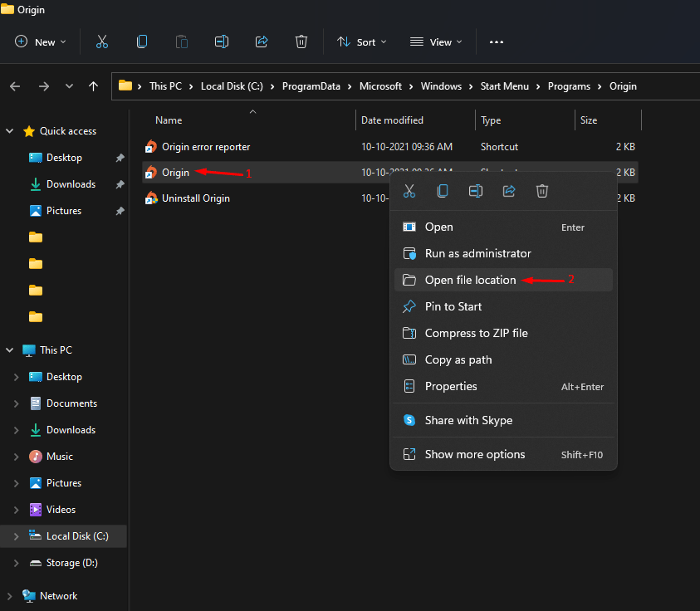Open the See more (three dots) toolbar menu
The image size is (700, 611).
(x=497, y=42)
